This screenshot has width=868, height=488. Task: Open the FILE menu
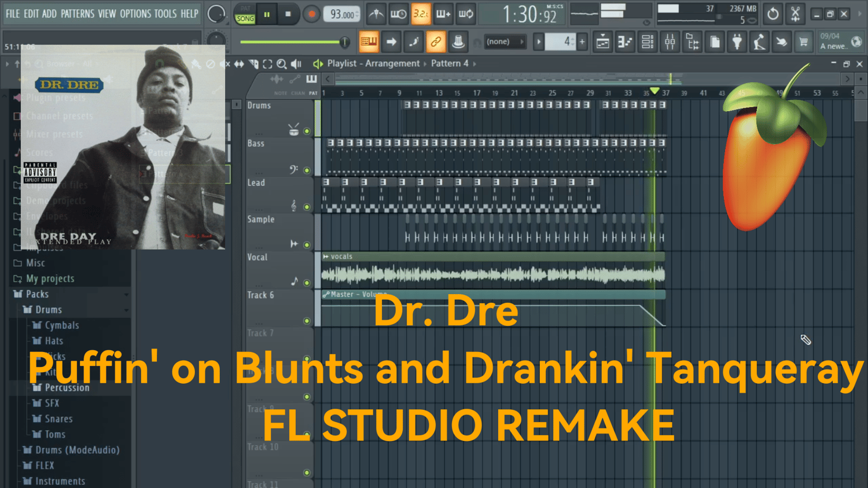13,14
